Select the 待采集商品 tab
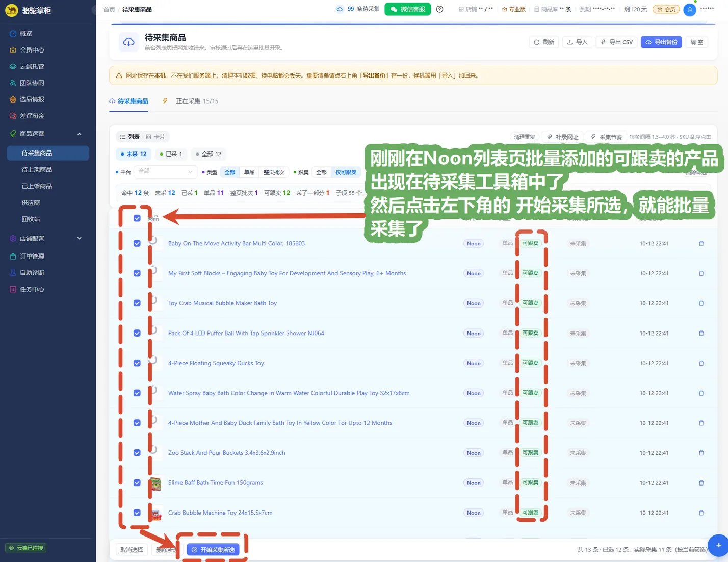Image resolution: width=728 pixels, height=562 pixels. 129,101
